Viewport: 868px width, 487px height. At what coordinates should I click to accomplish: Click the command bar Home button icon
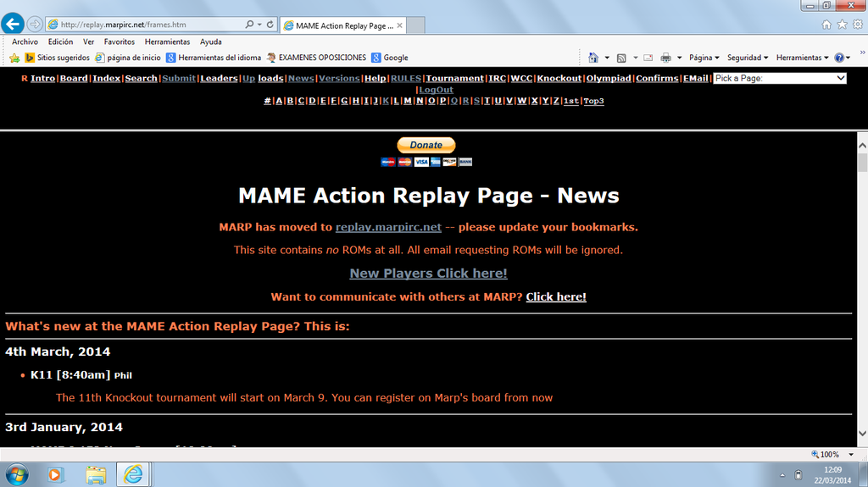[593, 58]
